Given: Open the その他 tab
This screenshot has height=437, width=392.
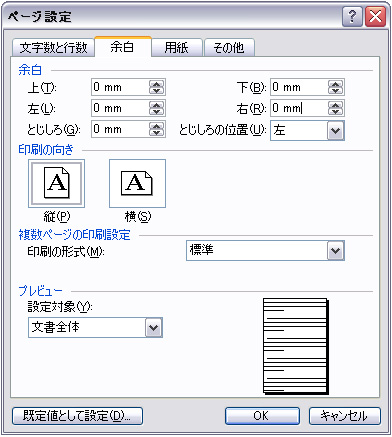Looking at the screenshot, I should pyautogui.click(x=229, y=48).
